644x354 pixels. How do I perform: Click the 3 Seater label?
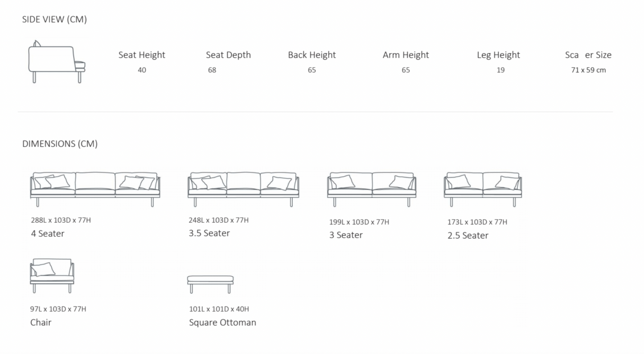pyautogui.click(x=346, y=235)
